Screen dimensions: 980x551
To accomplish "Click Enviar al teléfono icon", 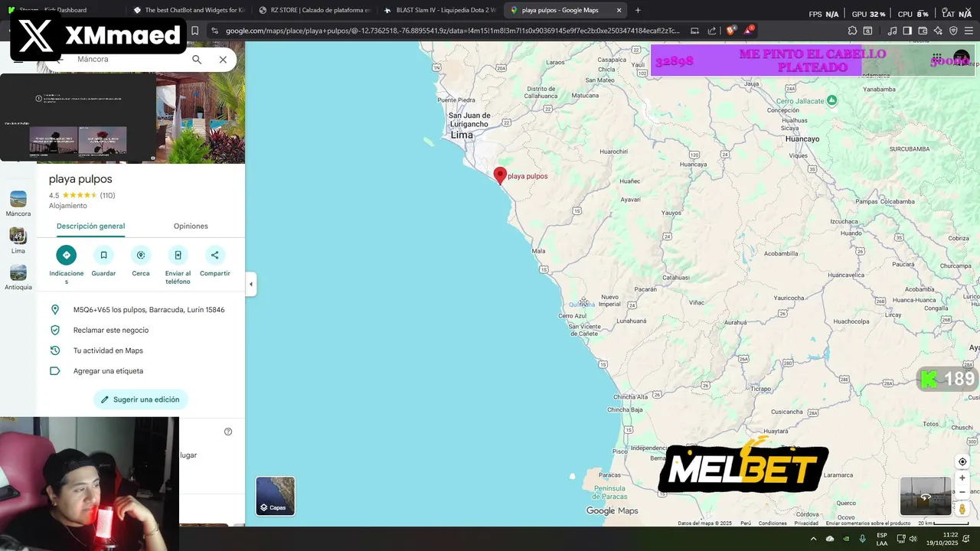I will point(178,255).
